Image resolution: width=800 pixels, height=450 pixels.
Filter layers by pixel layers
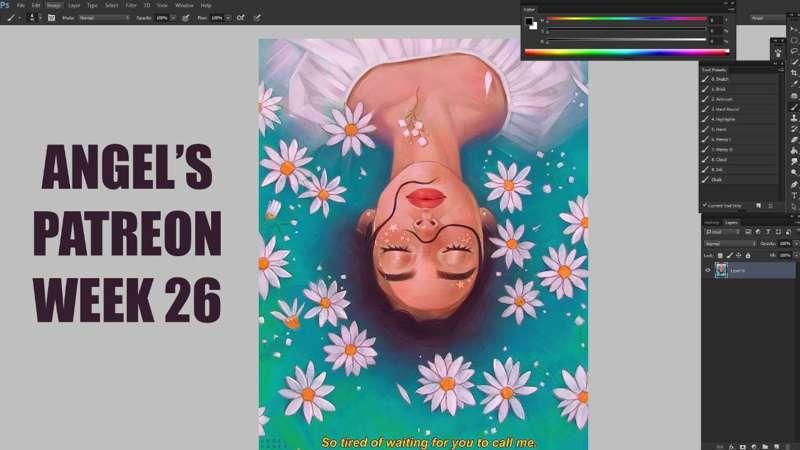[748, 232]
